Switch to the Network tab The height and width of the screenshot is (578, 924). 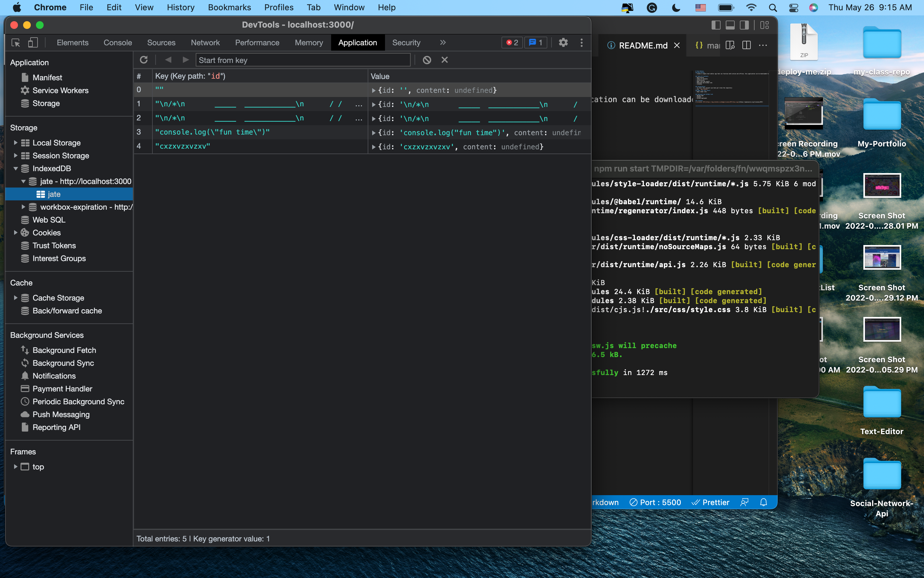click(205, 42)
